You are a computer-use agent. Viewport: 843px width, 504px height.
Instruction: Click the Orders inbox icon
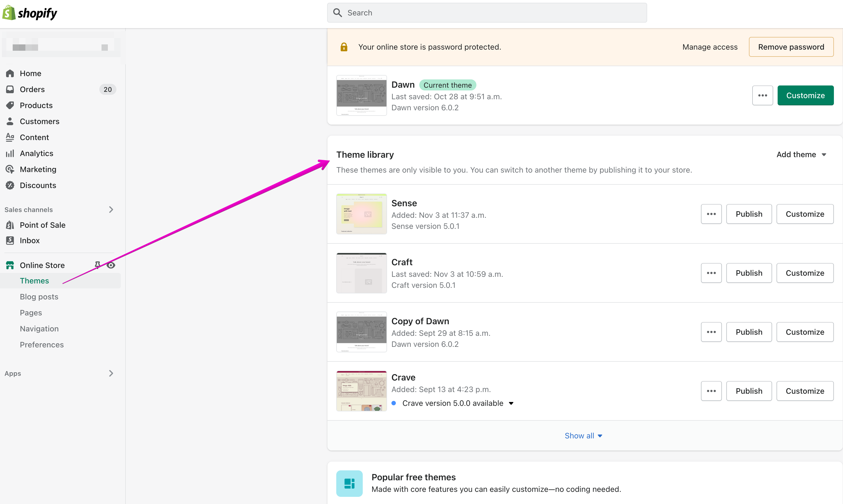[x=10, y=89]
